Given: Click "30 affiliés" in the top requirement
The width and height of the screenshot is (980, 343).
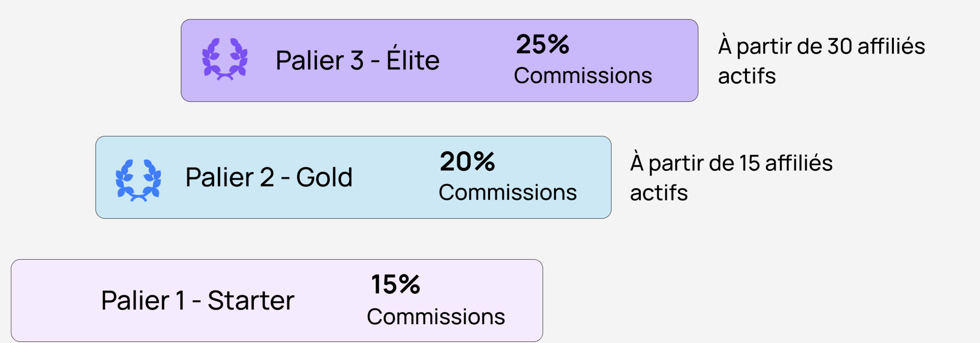Looking at the screenshot, I should [x=876, y=47].
